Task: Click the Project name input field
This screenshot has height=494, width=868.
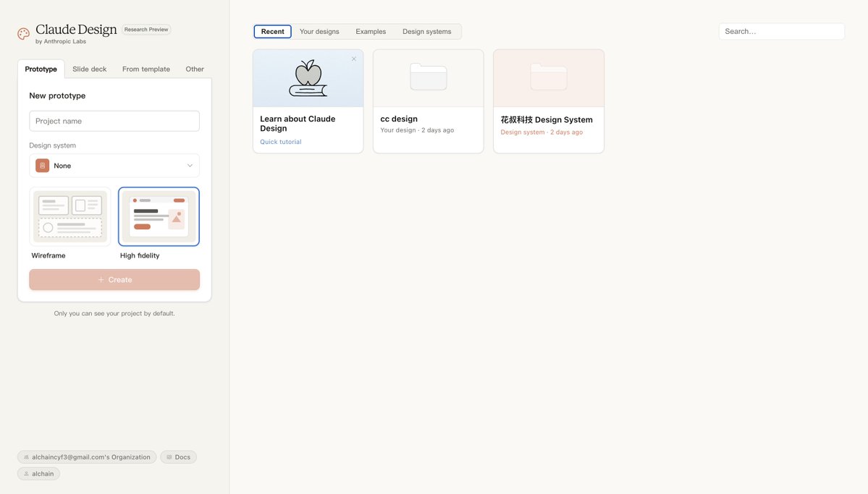Action: (x=114, y=121)
